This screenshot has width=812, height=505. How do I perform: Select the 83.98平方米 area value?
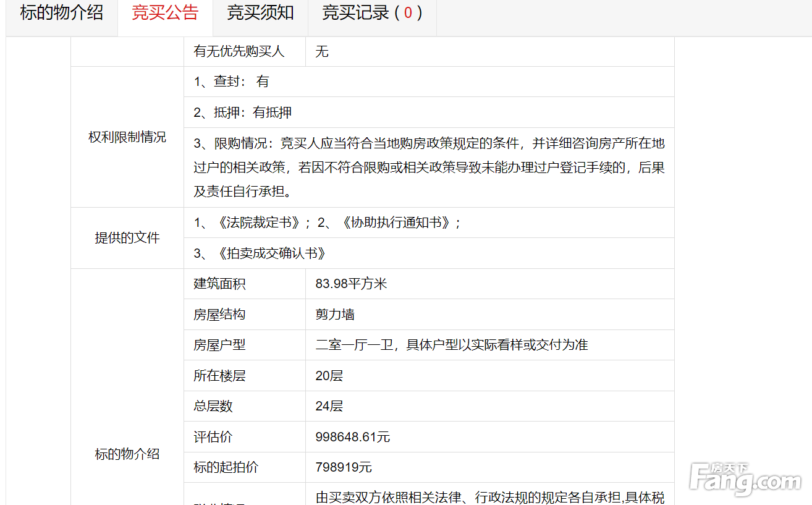pos(351,284)
